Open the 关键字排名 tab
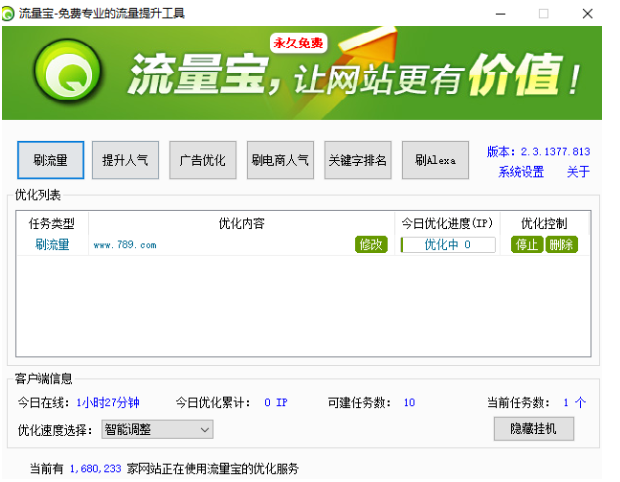Screen dimensions: 620x482 click(x=358, y=160)
